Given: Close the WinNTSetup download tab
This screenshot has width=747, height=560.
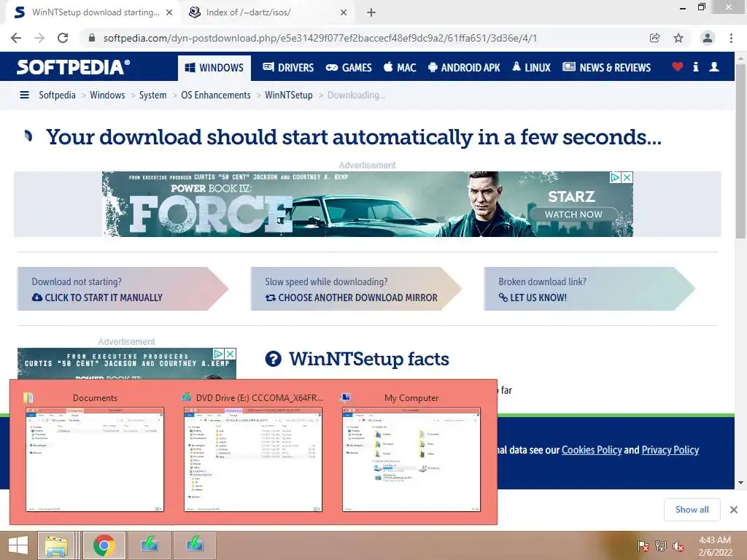Looking at the screenshot, I should click(169, 12).
